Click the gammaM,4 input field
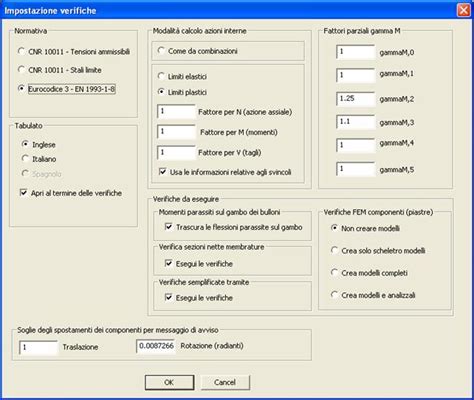Image resolution: width=474 pixels, height=400 pixels. click(x=355, y=145)
